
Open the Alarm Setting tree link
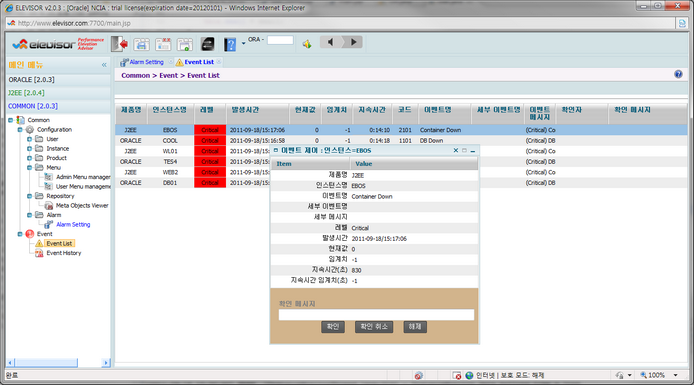click(x=73, y=224)
